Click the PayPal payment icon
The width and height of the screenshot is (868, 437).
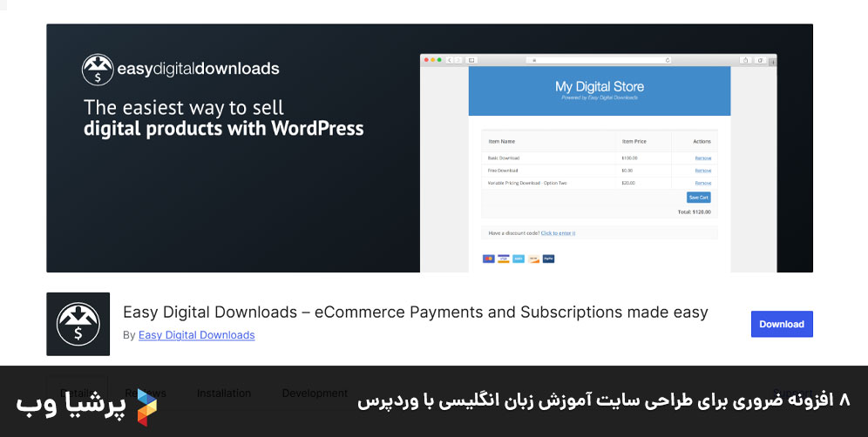[x=548, y=259]
